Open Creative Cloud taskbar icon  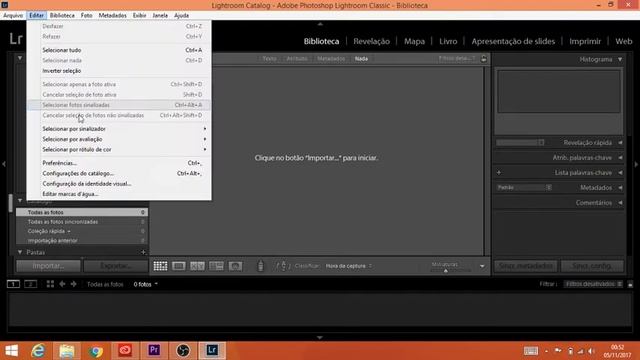pyautogui.click(x=125, y=350)
